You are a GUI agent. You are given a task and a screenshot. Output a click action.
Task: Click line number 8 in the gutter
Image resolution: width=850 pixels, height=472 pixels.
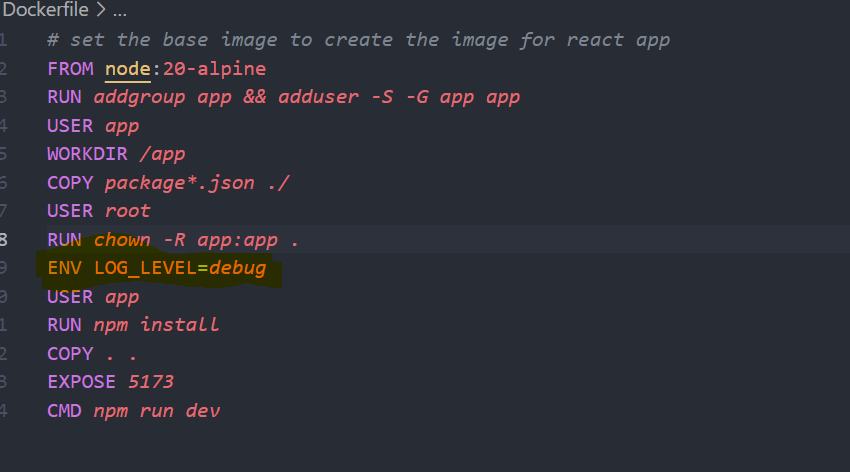click(x=4, y=240)
